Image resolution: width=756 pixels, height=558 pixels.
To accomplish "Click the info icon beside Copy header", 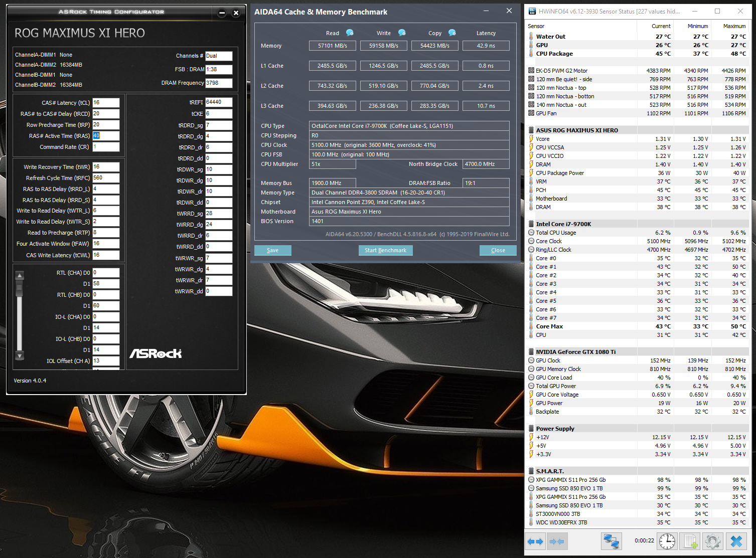I will [x=452, y=33].
